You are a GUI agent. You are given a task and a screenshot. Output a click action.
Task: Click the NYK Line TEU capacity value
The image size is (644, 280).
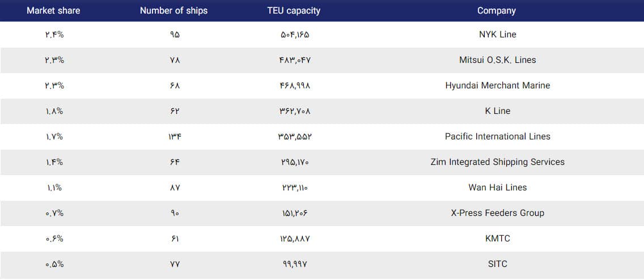coord(295,35)
